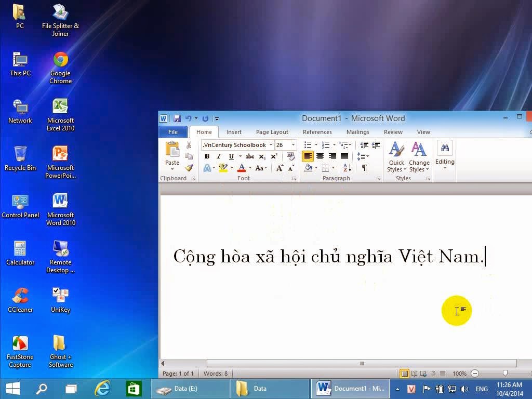Open Paragraph dialog launcher

pos(378,179)
